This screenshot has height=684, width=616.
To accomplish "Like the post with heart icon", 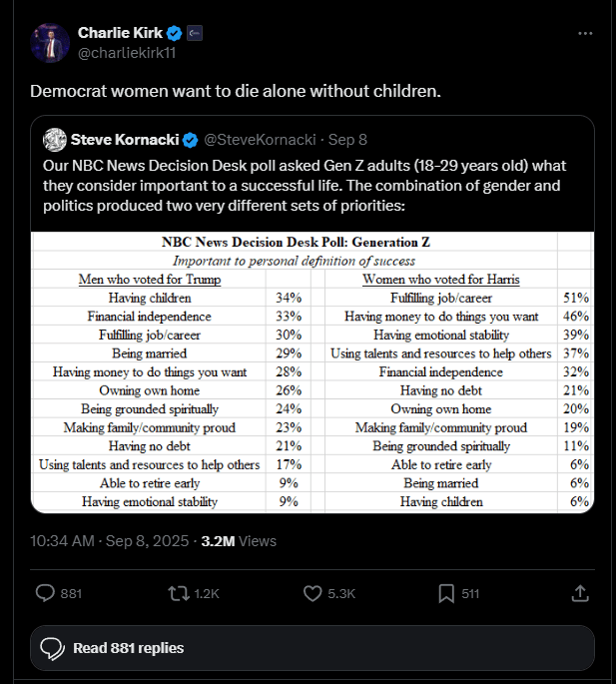I will pyautogui.click(x=312, y=593).
